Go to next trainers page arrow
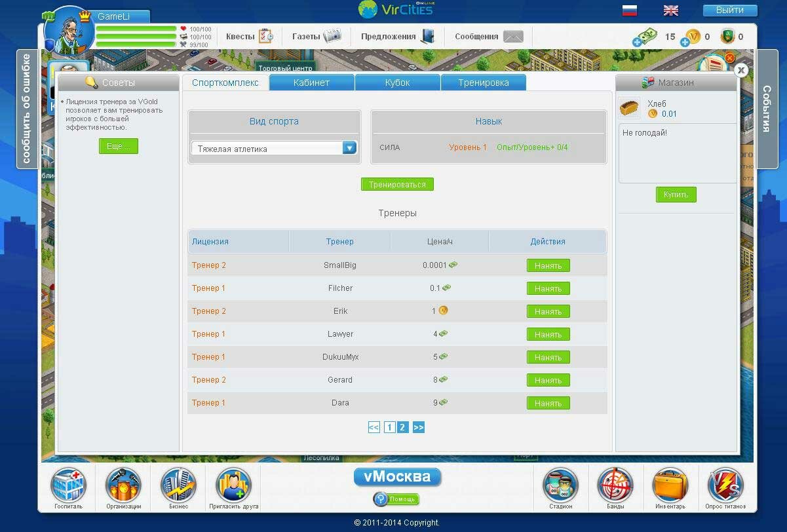 [x=419, y=427]
